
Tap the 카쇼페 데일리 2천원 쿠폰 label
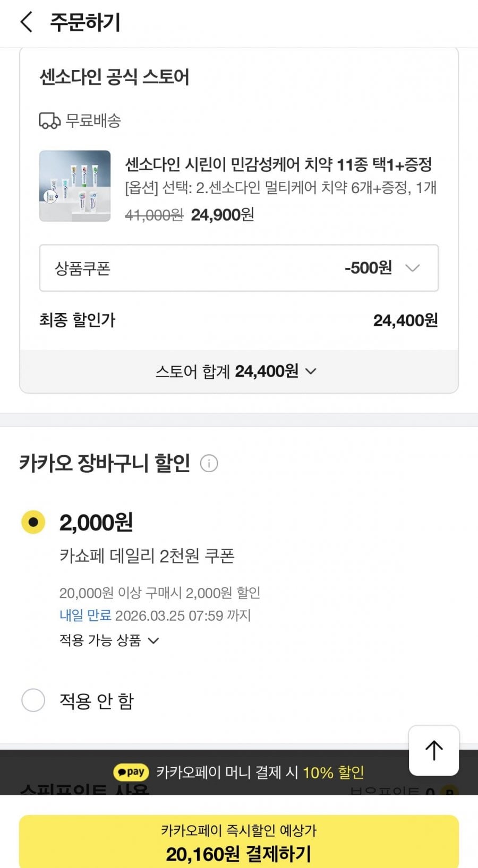147,556
